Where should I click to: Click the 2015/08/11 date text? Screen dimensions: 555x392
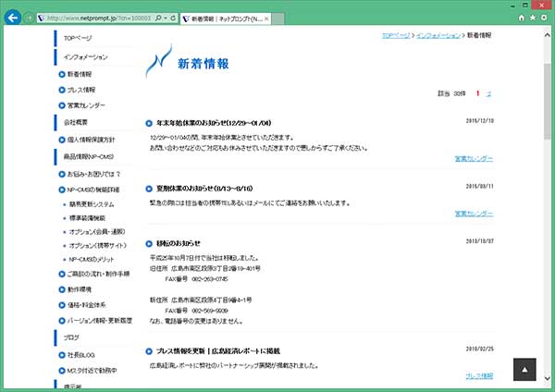479,186
